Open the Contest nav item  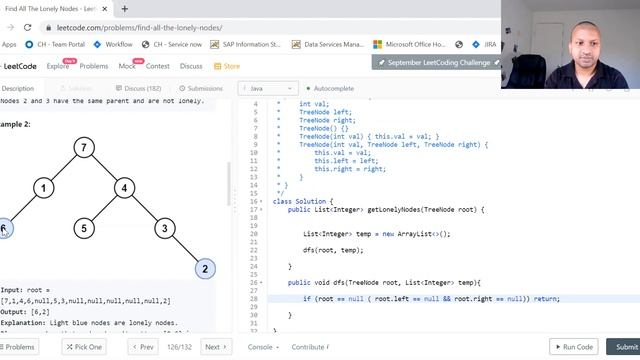[x=158, y=66]
